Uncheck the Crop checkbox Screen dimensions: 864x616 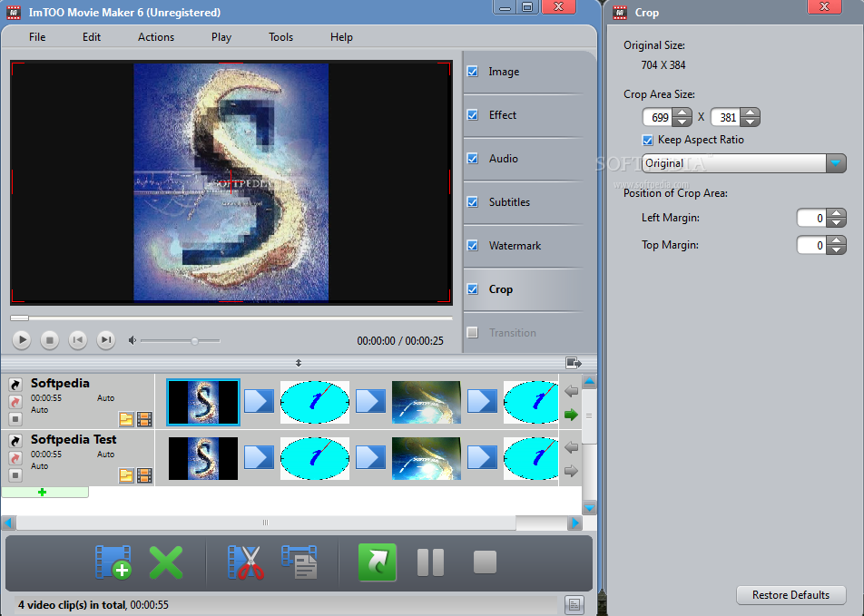[x=472, y=288]
